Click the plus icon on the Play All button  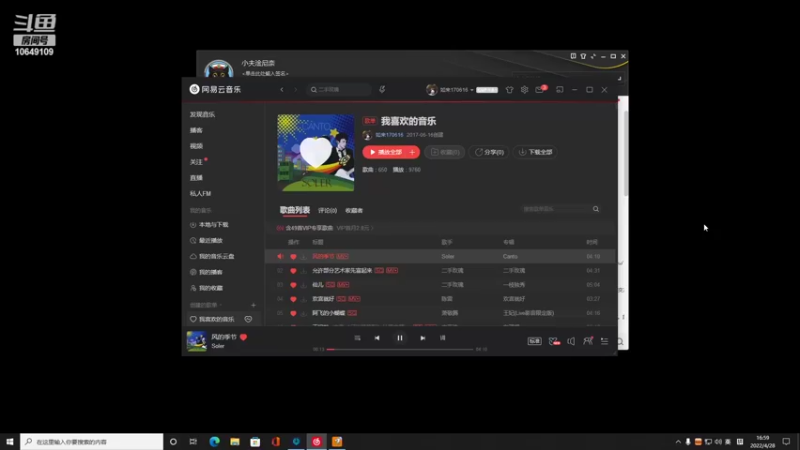tap(412, 152)
